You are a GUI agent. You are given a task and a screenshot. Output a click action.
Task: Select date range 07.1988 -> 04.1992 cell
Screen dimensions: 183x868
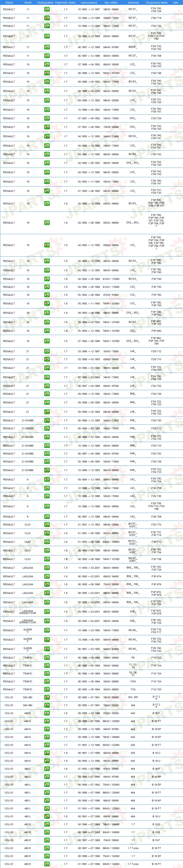(89, 64)
